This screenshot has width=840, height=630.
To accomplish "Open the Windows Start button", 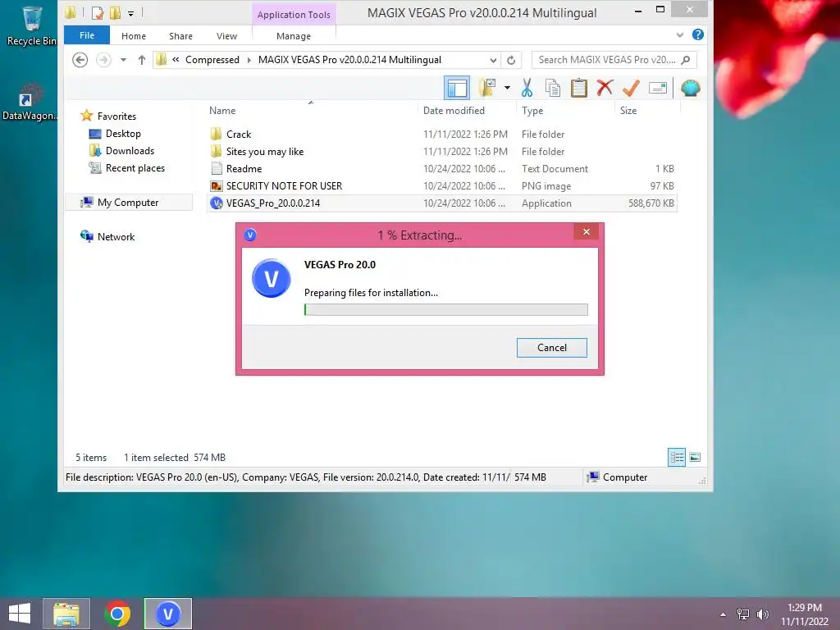I will [20, 614].
